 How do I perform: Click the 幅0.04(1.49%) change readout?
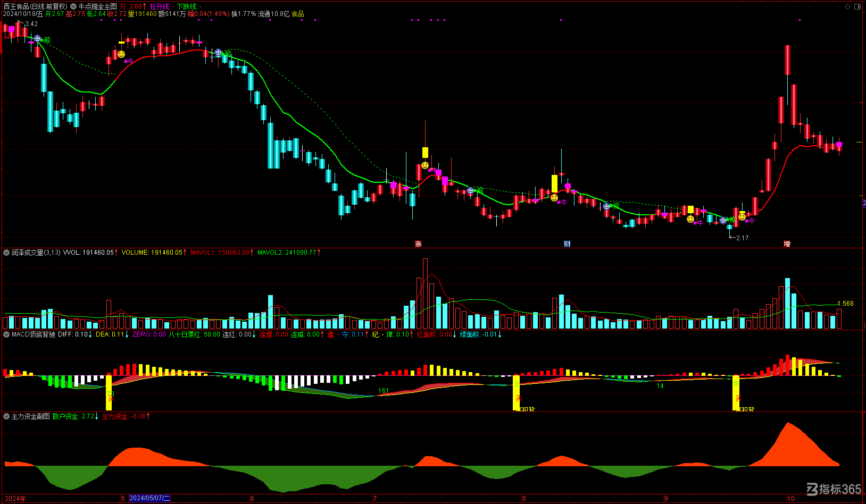209,14
